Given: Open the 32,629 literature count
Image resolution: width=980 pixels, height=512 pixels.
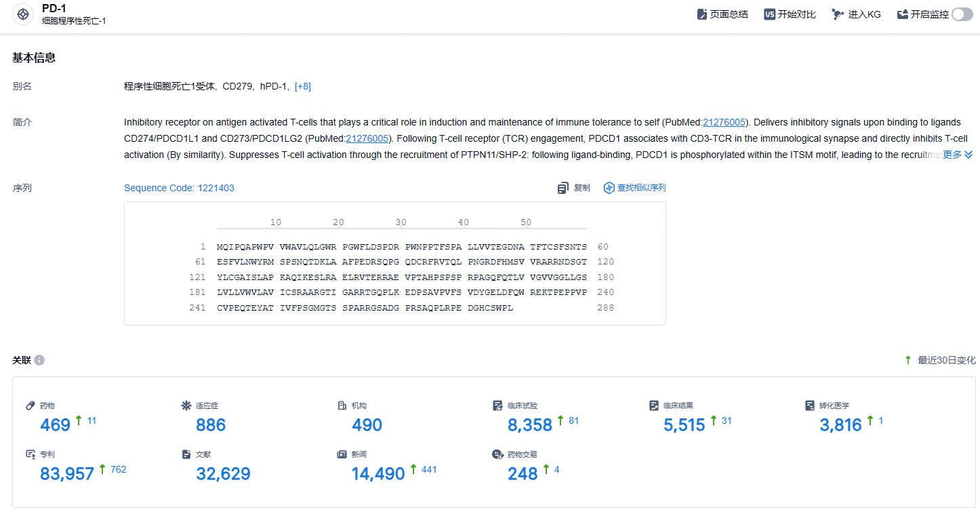Looking at the screenshot, I should (223, 474).
